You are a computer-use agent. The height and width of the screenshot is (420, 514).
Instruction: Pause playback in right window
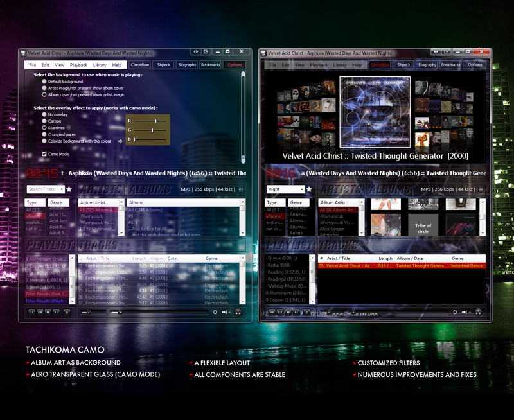click(x=280, y=312)
